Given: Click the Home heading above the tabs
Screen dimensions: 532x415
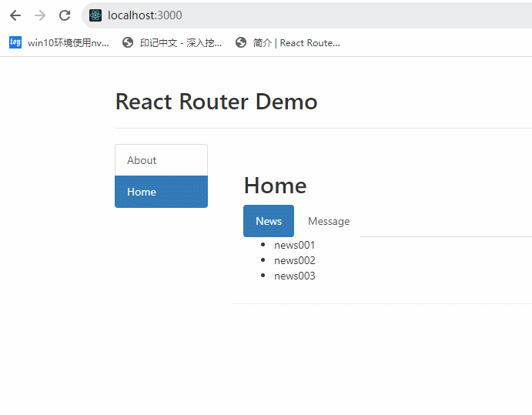Looking at the screenshot, I should (275, 185).
